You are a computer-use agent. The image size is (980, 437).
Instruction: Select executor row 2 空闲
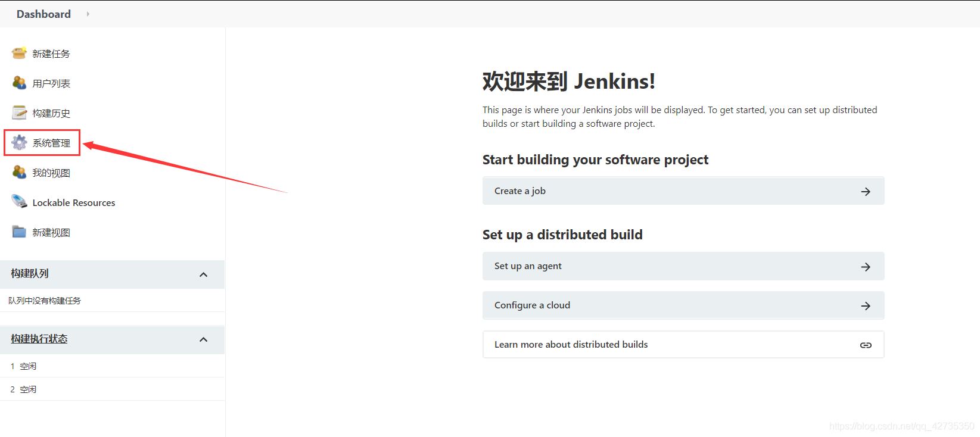pos(112,389)
